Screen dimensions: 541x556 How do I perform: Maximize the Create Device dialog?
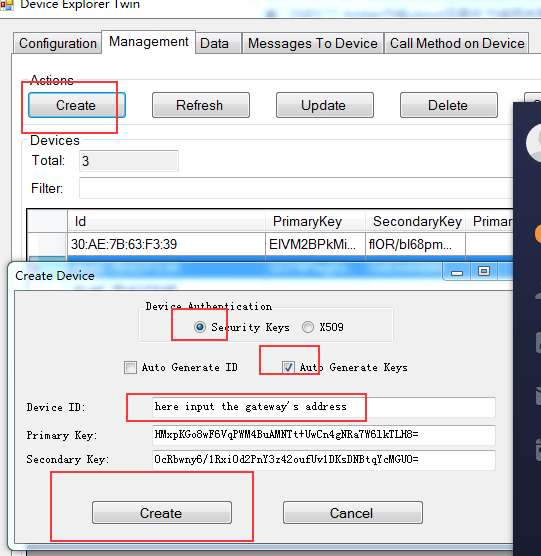pyautogui.click(x=484, y=272)
